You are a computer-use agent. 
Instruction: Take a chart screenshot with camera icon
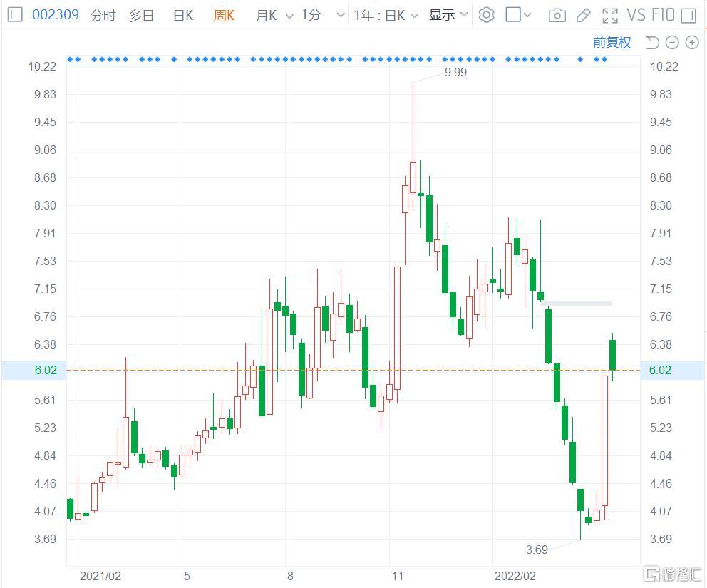(x=557, y=16)
